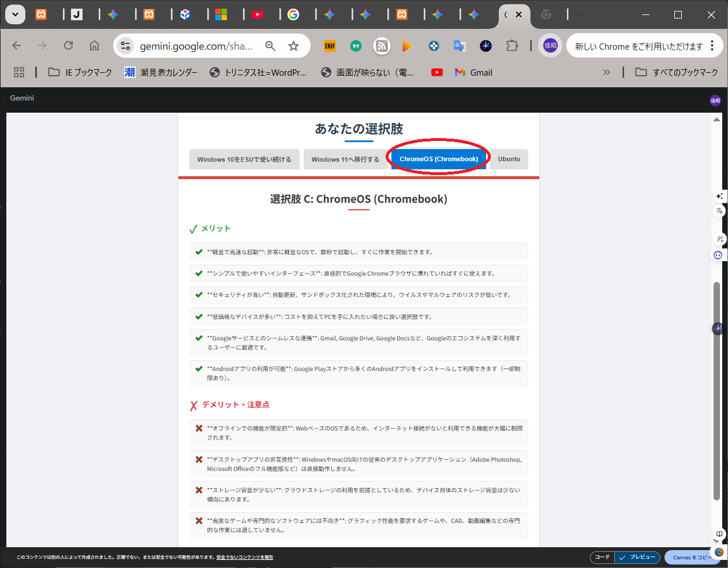Click the gemini.google.com address bar URL

pyautogui.click(x=196, y=46)
